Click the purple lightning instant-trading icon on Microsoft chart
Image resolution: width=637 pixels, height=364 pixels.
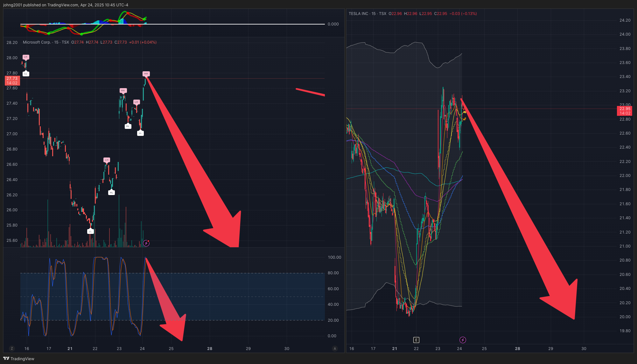(146, 243)
